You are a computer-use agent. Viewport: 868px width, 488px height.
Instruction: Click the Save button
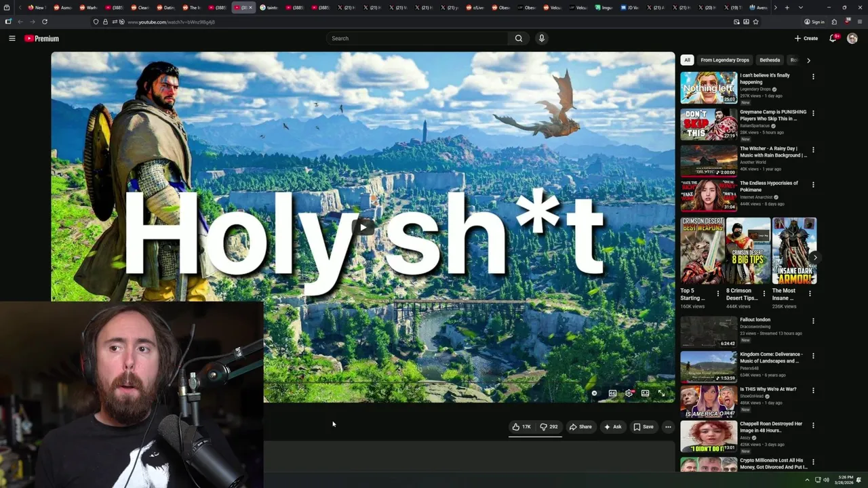coord(644,427)
